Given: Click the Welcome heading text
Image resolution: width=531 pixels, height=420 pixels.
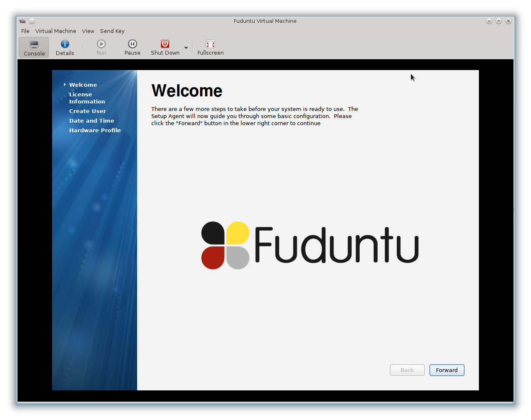Looking at the screenshot, I should pyautogui.click(x=187, y=91).
